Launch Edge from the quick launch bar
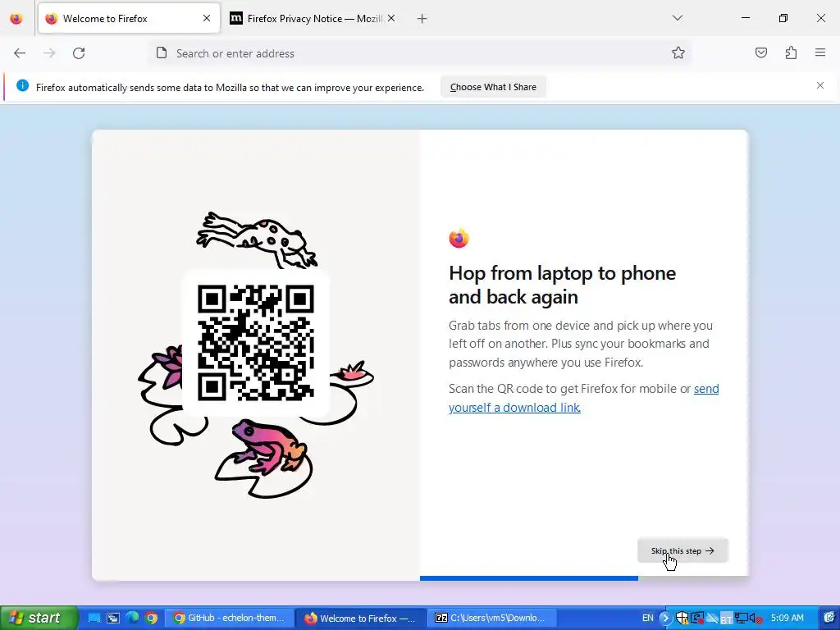Viewport: 840px width, 630px height. (132, 618)
